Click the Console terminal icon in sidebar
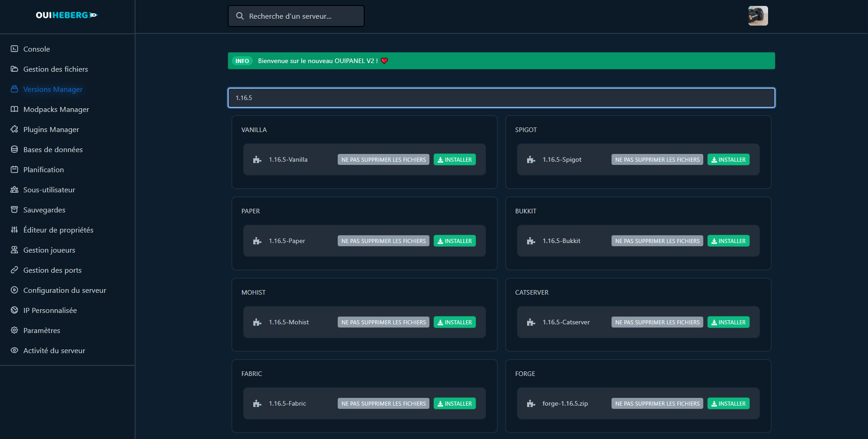This screenshot has width=868, height=439. 15,49
